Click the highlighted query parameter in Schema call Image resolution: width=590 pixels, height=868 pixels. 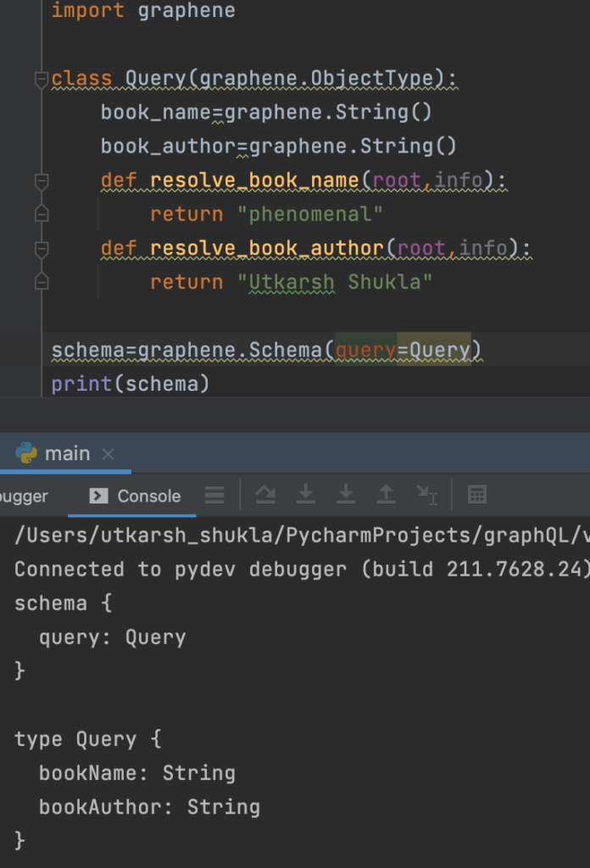point(365,350)
